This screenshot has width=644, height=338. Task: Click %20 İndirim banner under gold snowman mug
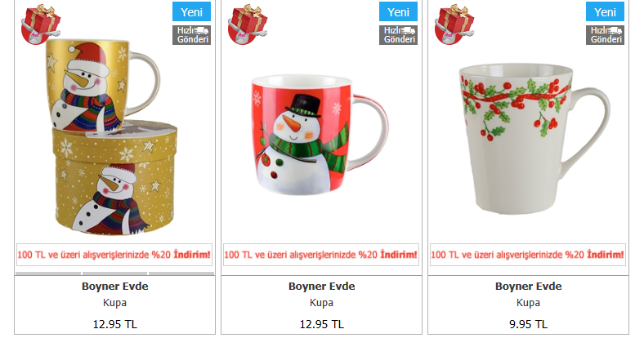(x=114, y=255)
